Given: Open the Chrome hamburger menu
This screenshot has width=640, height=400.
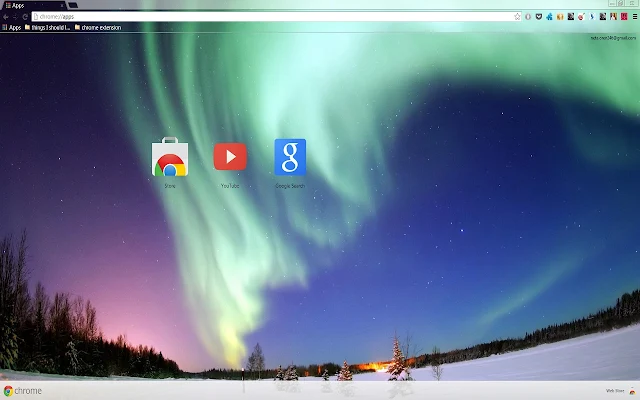Looking at the screenshot, I should (635, 17).
